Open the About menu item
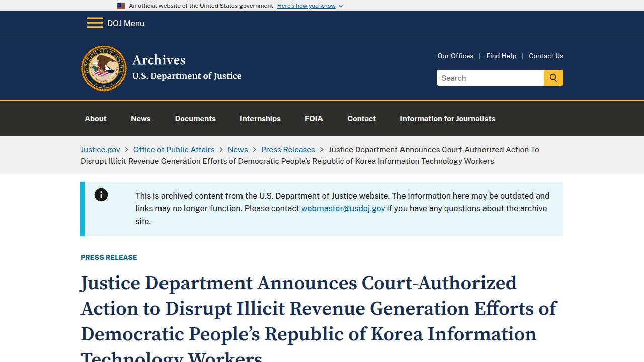This screenshot has height=362, width=644. coord(96,119)
